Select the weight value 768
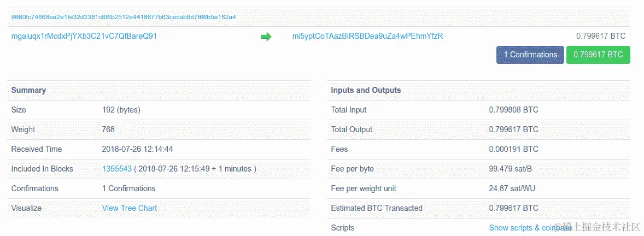This screenshot has width=644, height=236. click(x=108, y=129)
